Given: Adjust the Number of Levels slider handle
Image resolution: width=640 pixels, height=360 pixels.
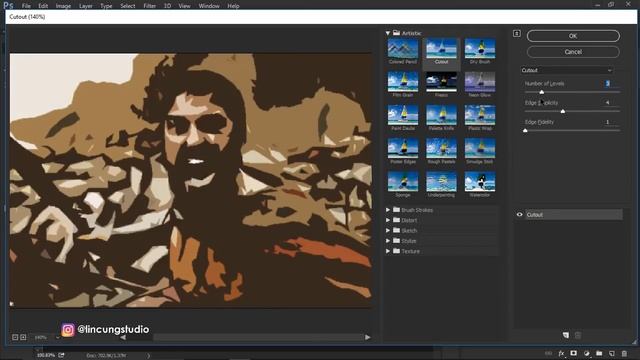Looking at the screenshot, I should pos(542,93).
